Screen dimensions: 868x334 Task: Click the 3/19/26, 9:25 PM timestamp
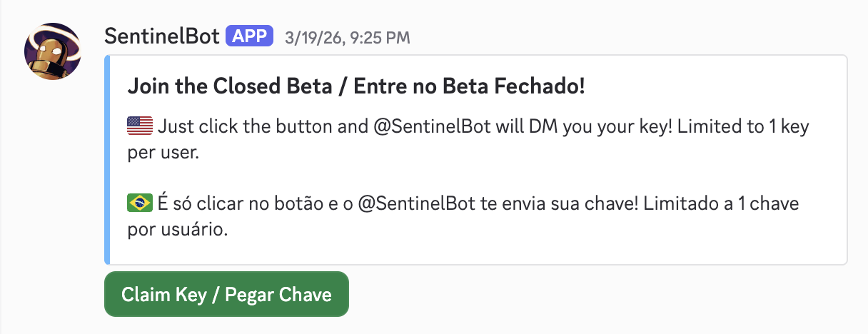347,37
